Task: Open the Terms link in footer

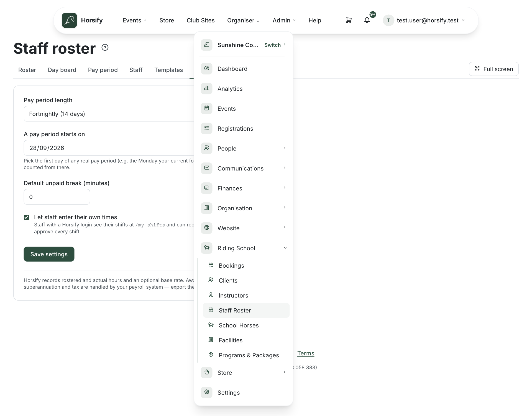Action: (306, 353)
